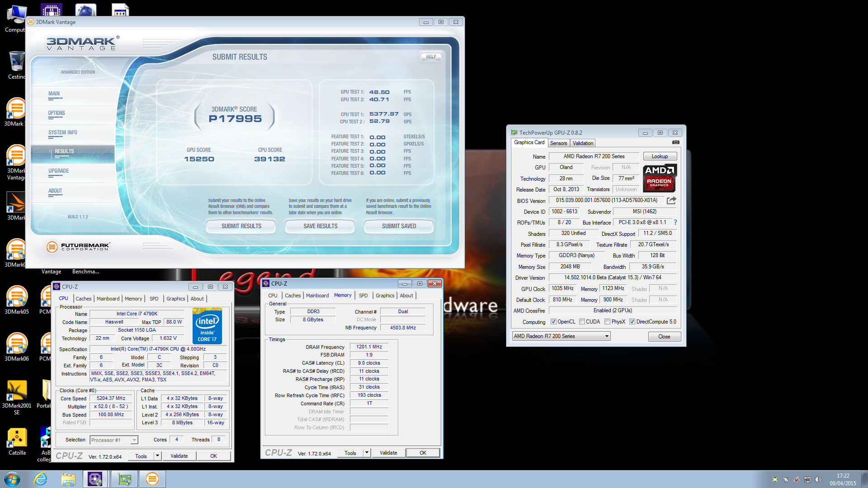The image size is (868, 488).
Task: Open the GPU-Z screenshot camera icon
Action: [x=675, y=142]
